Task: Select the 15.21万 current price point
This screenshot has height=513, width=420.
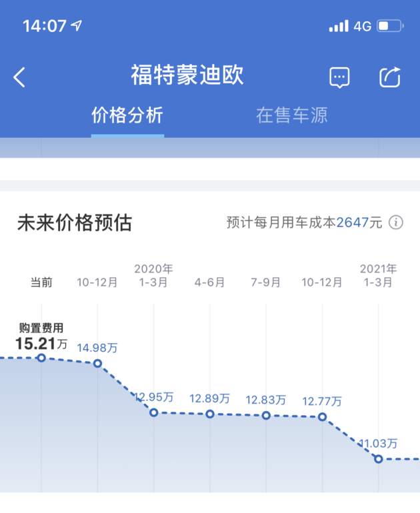Action: (x=41, y=358)
